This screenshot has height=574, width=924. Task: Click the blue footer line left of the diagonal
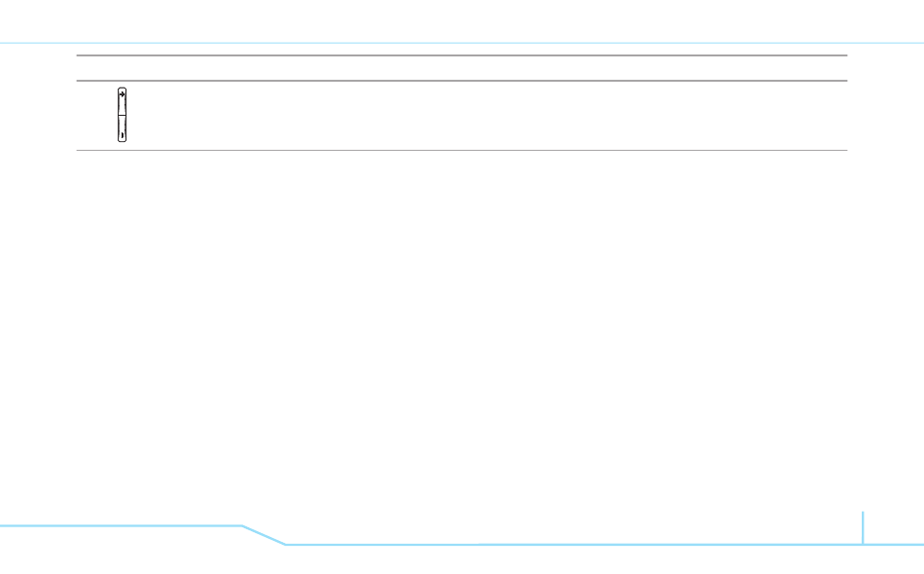(x=121, y=525)
